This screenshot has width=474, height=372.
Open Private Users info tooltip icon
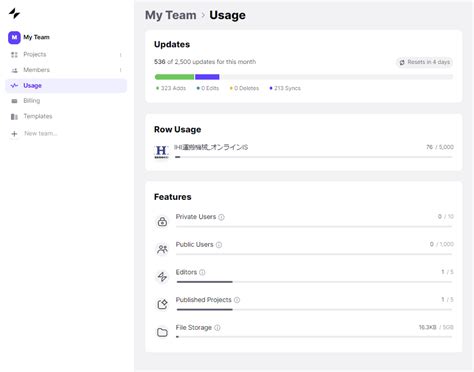pos(221,217)
